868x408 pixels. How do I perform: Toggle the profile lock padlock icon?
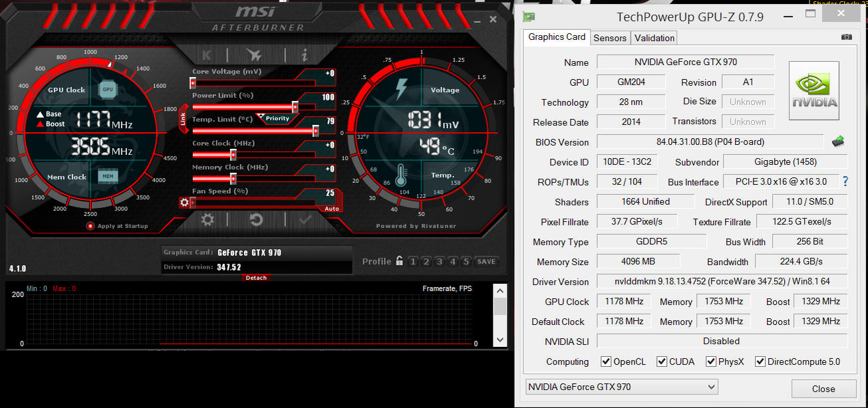(399, 261)
